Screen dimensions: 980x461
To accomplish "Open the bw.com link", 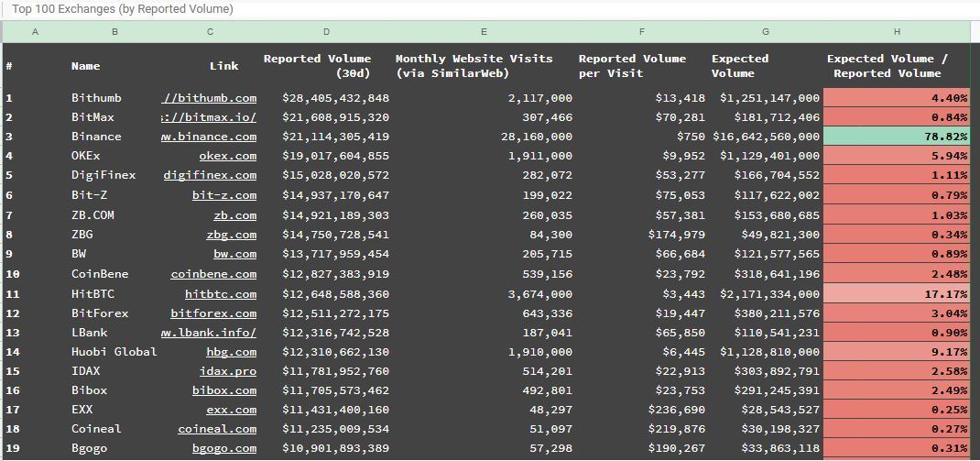I will click(x=235, y=254).
